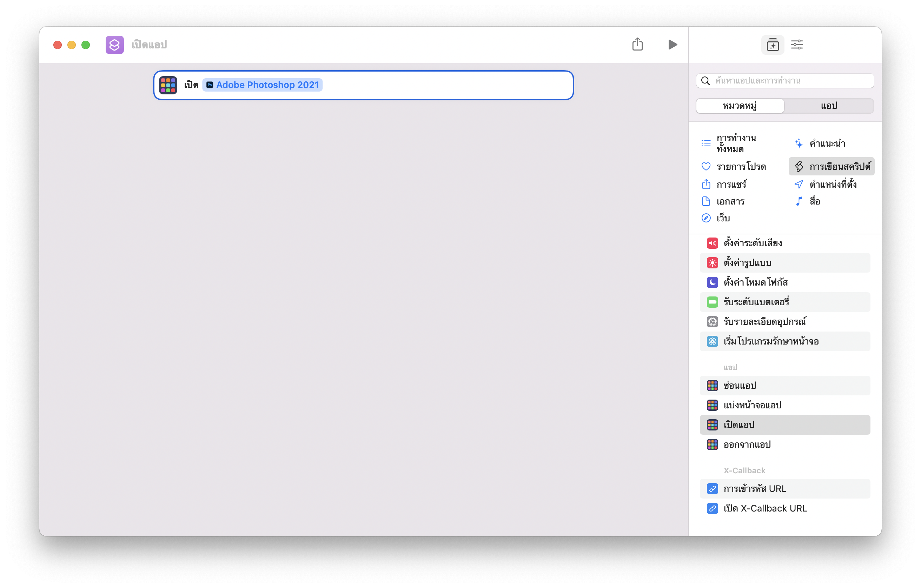Screen dimensions: 921x588
Task: Switch to the หมวดหมู่ tab
Action: [740, 106]
